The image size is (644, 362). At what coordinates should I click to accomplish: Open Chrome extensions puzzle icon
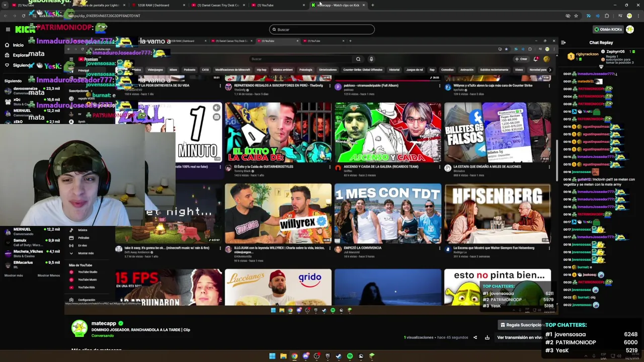pyautogui.click(x=607, y=16)
